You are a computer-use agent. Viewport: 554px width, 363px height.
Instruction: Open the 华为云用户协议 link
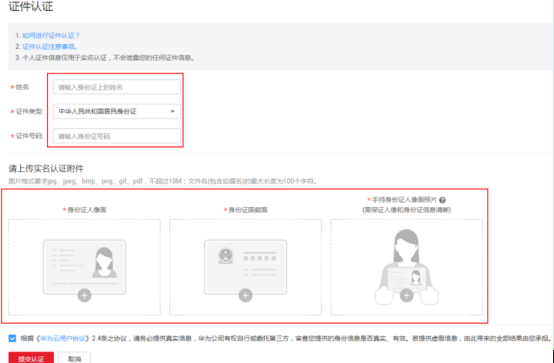pos(63,339)
